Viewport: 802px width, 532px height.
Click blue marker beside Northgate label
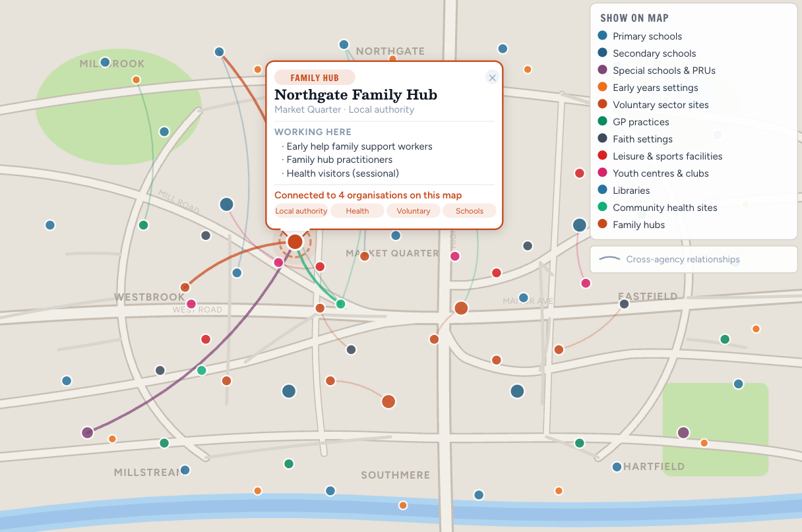point(344,45)
